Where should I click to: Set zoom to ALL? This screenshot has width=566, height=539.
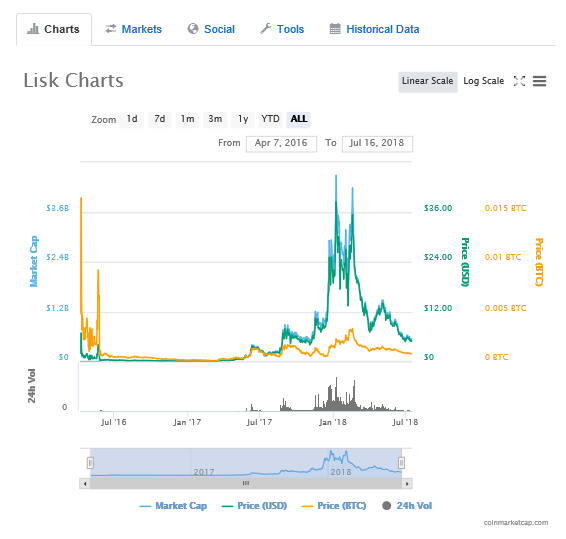(299, 119)
